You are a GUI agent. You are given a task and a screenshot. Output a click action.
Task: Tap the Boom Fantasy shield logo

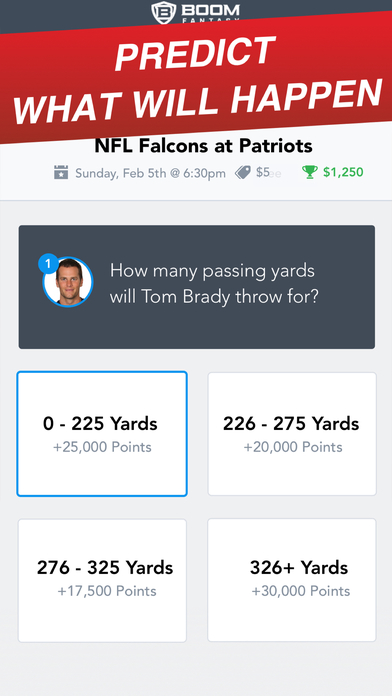pyautogui.click(x=163, y=12)
